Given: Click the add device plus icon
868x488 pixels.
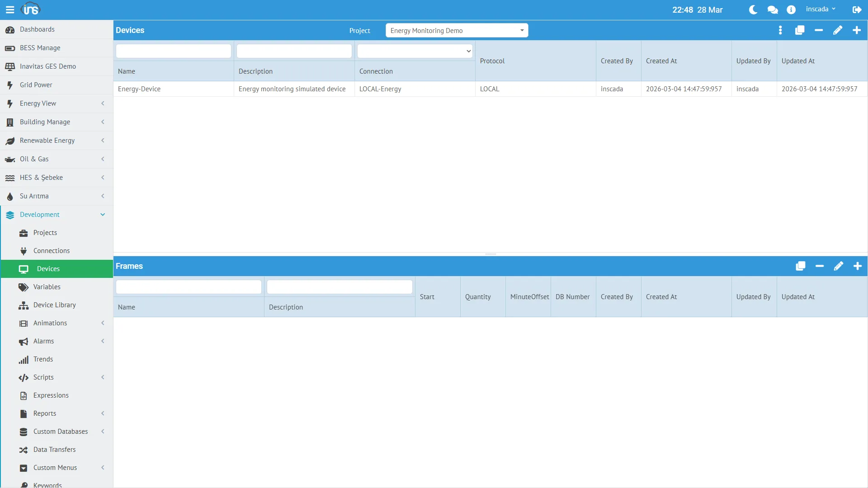Looking at the screenshot, I should click(856, 30).
